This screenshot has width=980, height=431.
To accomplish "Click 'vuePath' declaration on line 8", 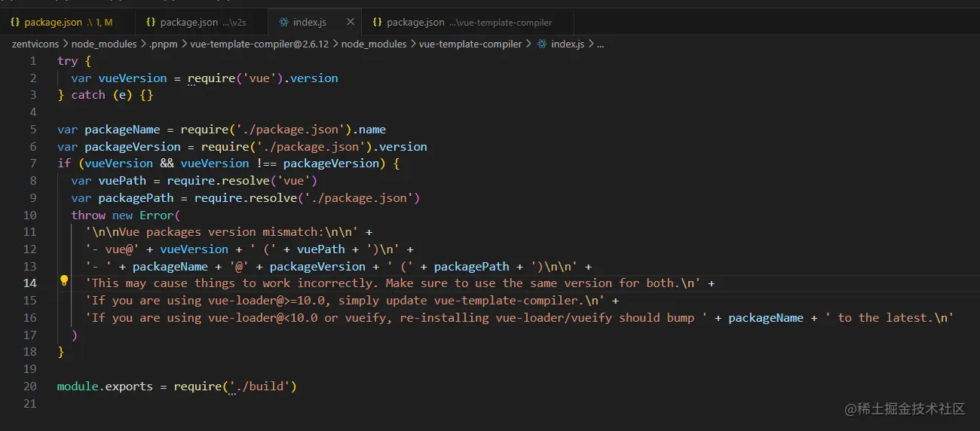I will click(122, 181).
